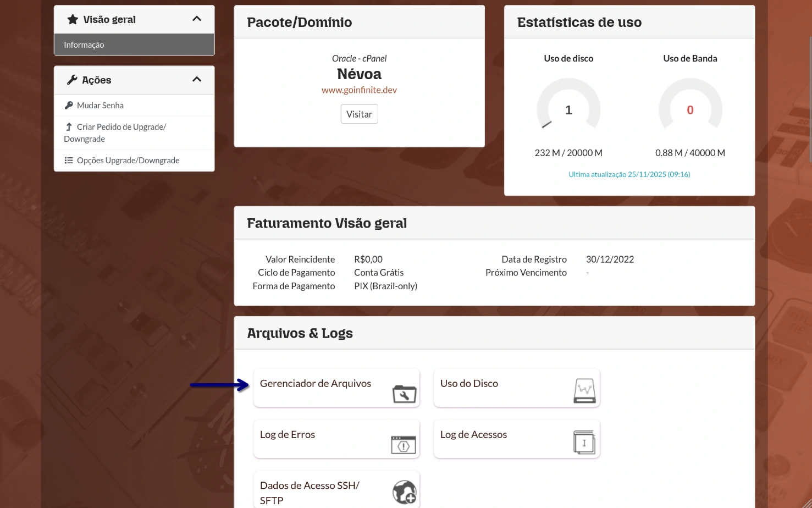812x508 pixels.
Task: Click the Uso do Disco drive icon
Action: [584, 391]
